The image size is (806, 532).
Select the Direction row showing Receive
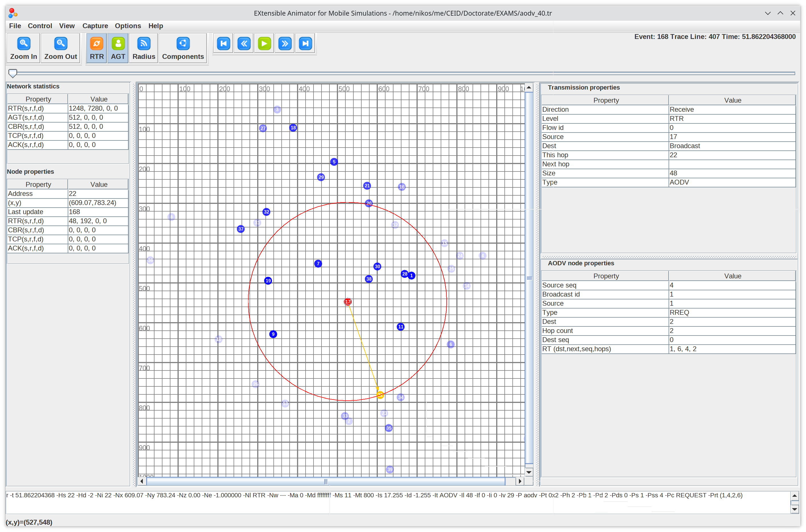pos(669,109)
